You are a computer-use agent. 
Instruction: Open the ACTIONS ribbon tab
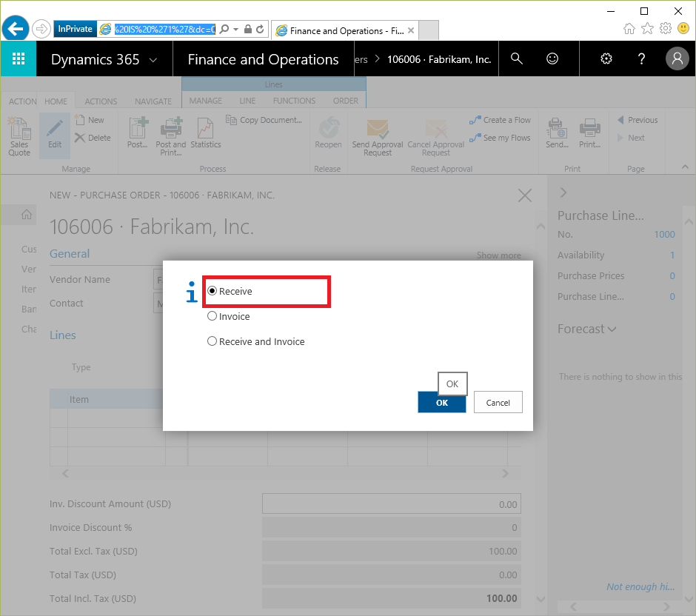click(101, 101)
